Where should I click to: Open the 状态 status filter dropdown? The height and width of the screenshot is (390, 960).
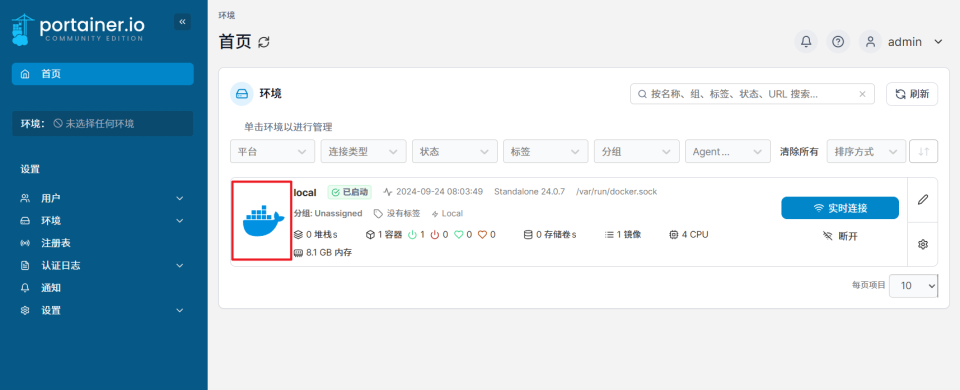pos(454,151)
